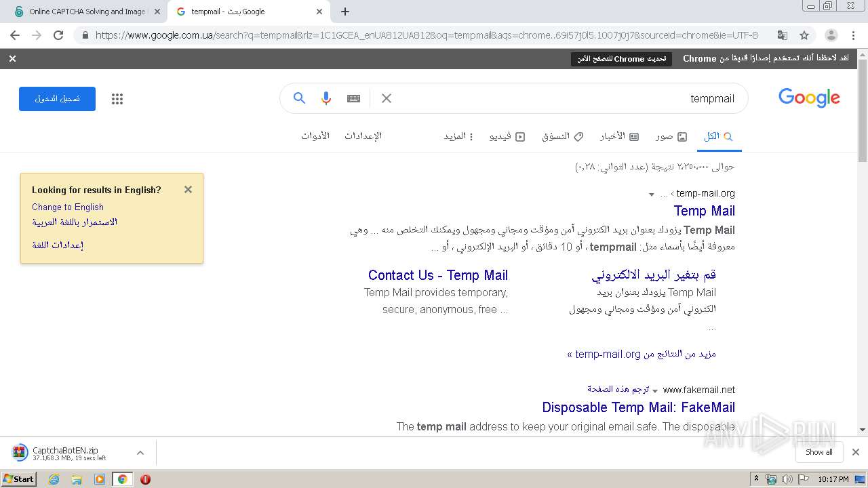Viewport: 868px width, 488px height.
Task: Go forward using browser forward arrow
Action: 37,35
